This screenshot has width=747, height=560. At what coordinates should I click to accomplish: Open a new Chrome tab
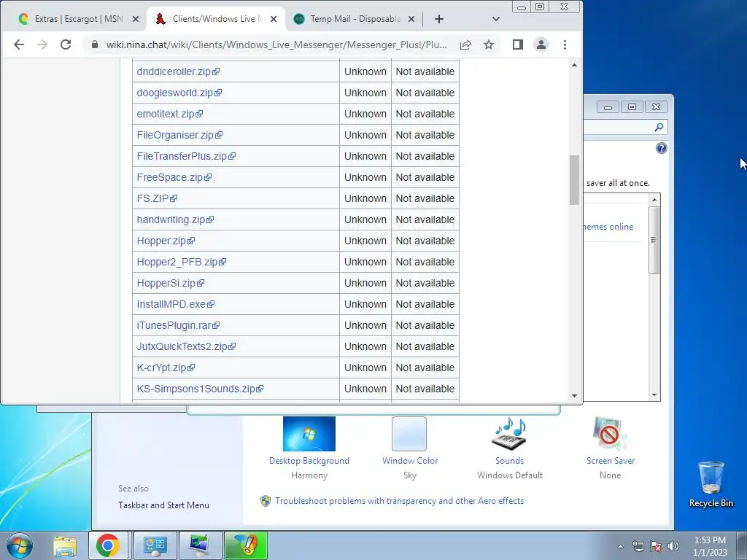point(438,19)
